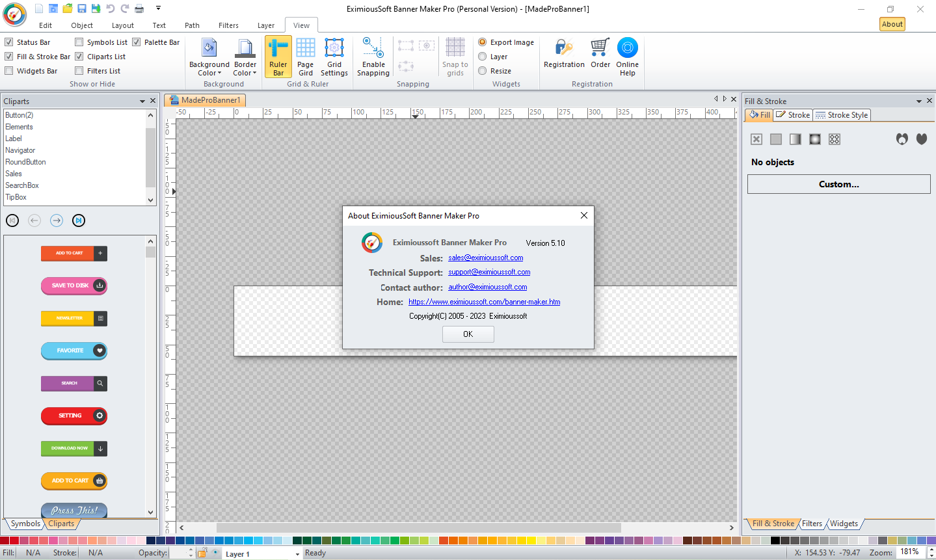Click Enable Snapping in the ribbon
Viewport: 936px width, 560px height.
point(373,57)
